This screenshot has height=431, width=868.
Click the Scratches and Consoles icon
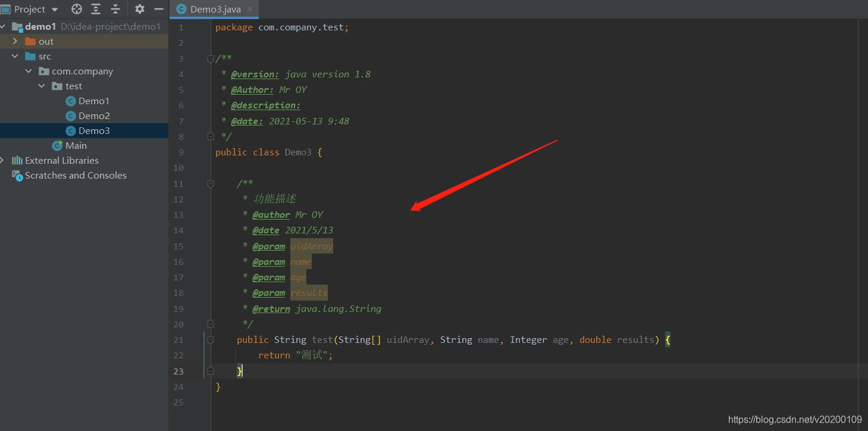click(17, 175)
